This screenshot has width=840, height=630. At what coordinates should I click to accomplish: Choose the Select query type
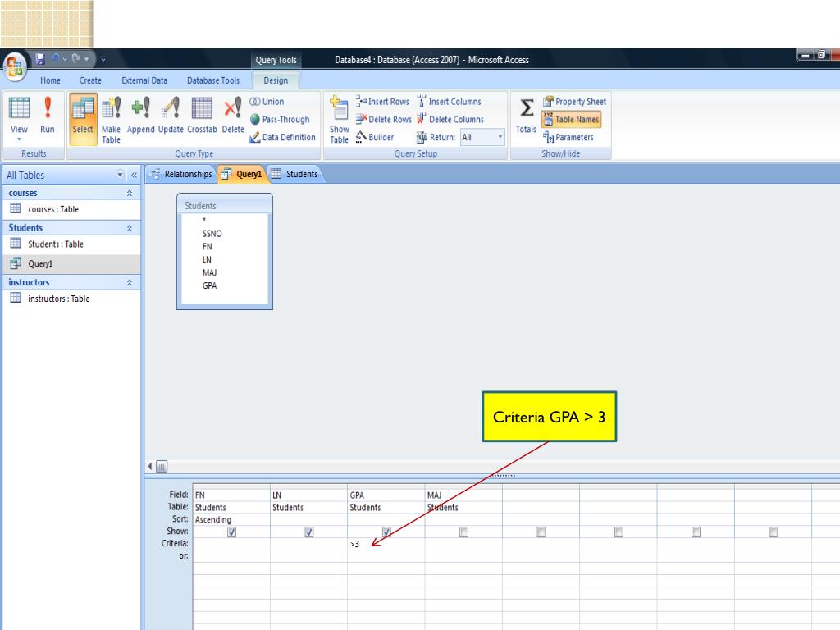[x=83, y=119]
